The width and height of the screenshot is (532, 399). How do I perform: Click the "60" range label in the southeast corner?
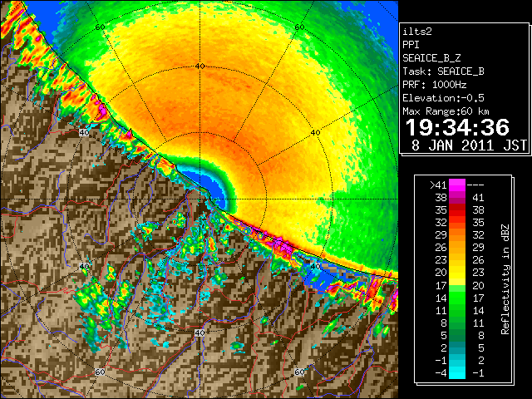tap(299, 372)
